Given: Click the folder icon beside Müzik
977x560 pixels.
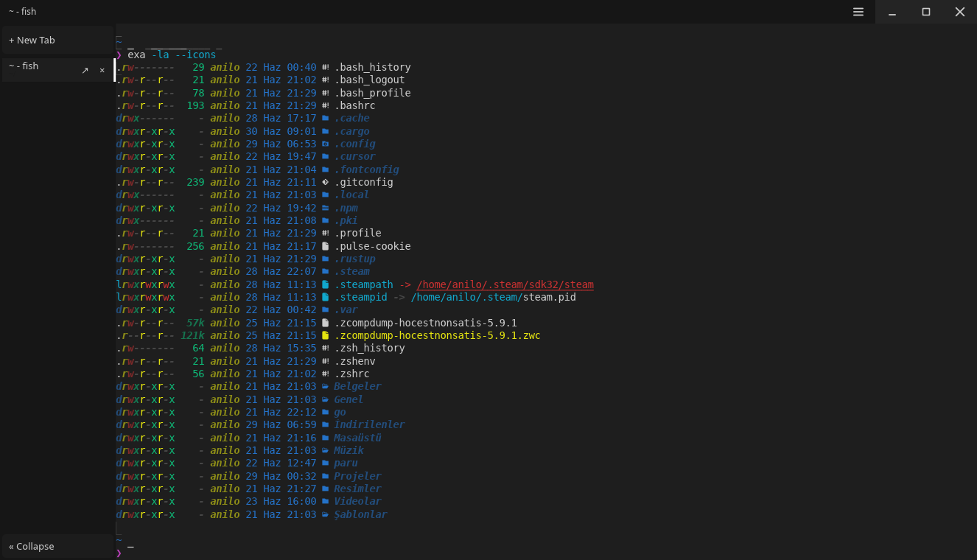Looking at the screenshot, I should tap(325, 450).
